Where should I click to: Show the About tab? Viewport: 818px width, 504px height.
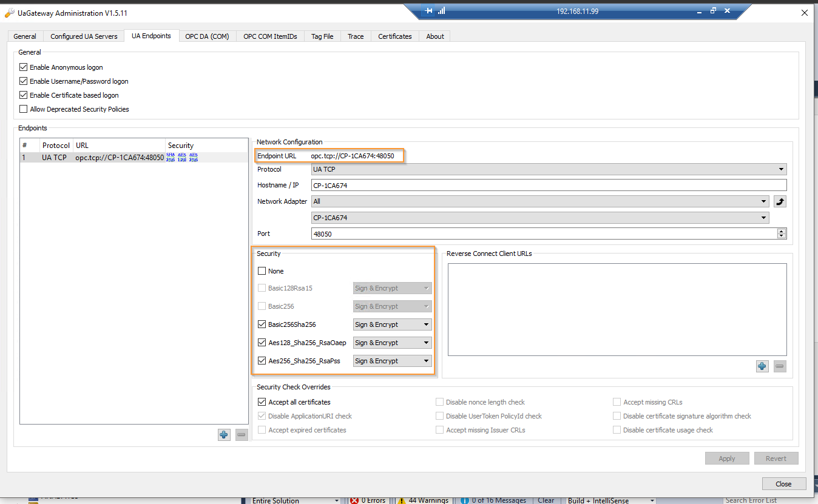[435, 36]
